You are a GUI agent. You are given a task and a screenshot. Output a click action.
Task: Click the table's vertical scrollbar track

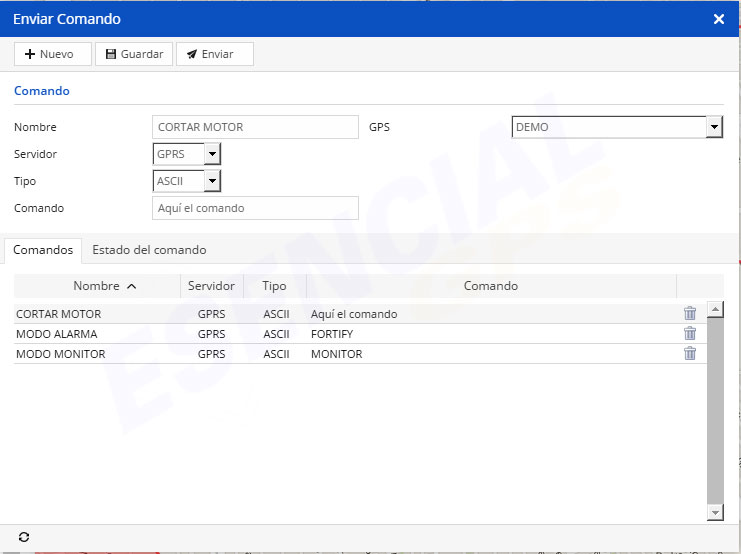click(x=715, y=411)
